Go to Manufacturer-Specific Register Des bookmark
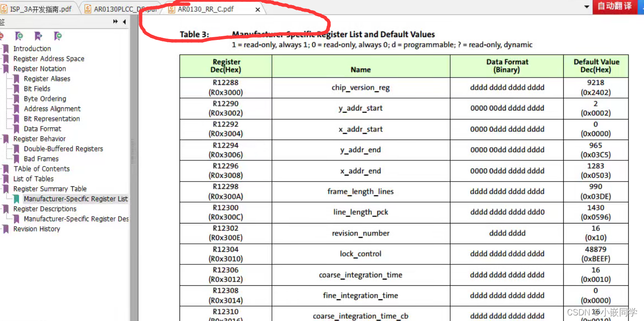 [x=76, y=219]
